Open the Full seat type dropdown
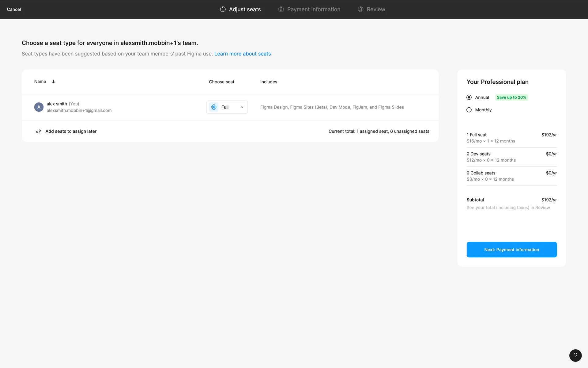 coord(227,107)
